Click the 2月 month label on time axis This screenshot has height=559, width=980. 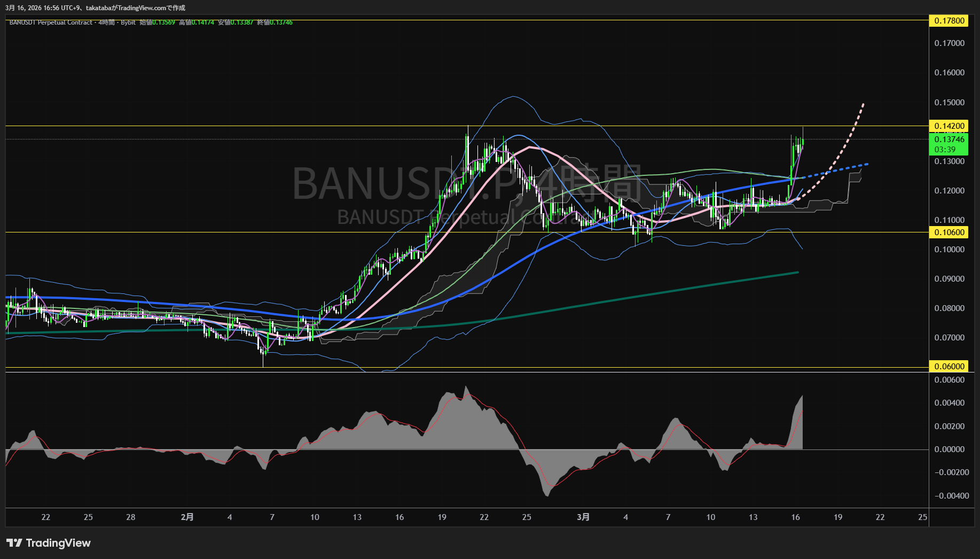187,517
